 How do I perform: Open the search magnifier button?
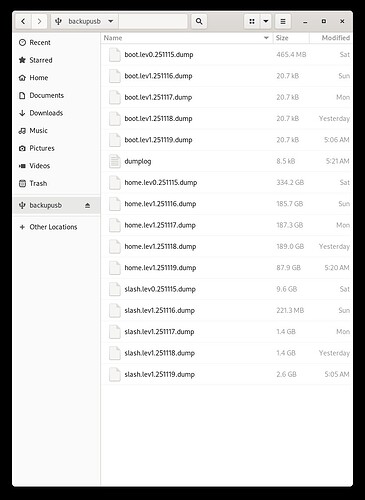199,21
